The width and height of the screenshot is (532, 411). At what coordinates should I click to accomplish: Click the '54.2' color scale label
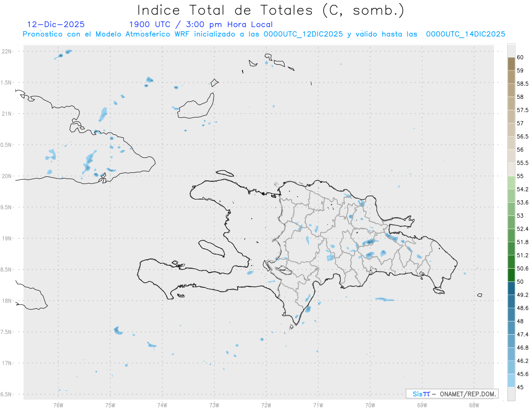tap(522, 189)
